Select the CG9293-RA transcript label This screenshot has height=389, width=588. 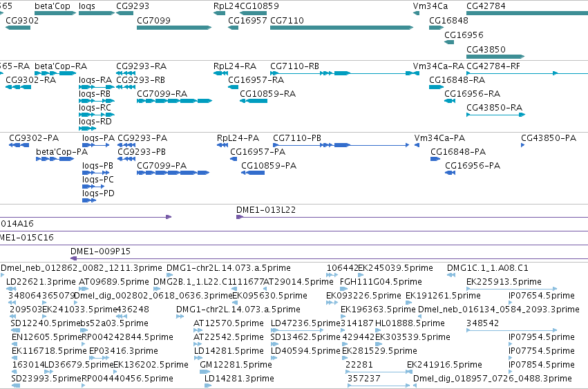point(142,66)
